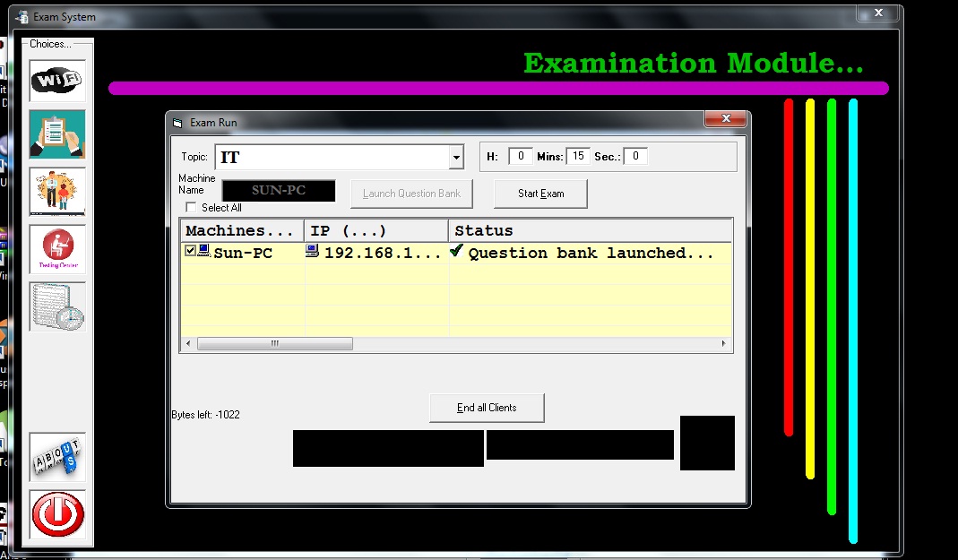Click the horizontal scrollbar thumb
Viewport: 958px width, 560px height.
(275, 344)
